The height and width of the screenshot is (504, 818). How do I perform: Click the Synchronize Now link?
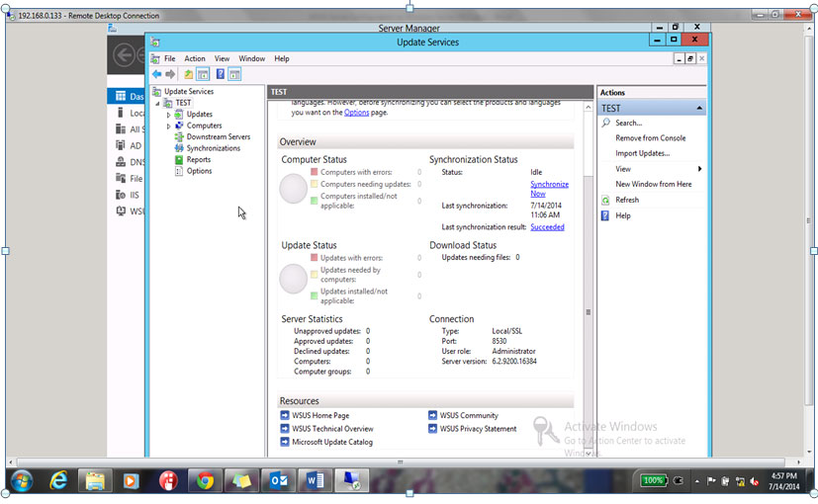point(549,189)
